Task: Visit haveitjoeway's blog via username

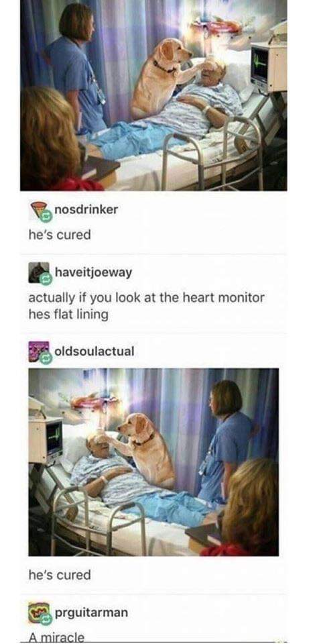Action: click(94, 272)
